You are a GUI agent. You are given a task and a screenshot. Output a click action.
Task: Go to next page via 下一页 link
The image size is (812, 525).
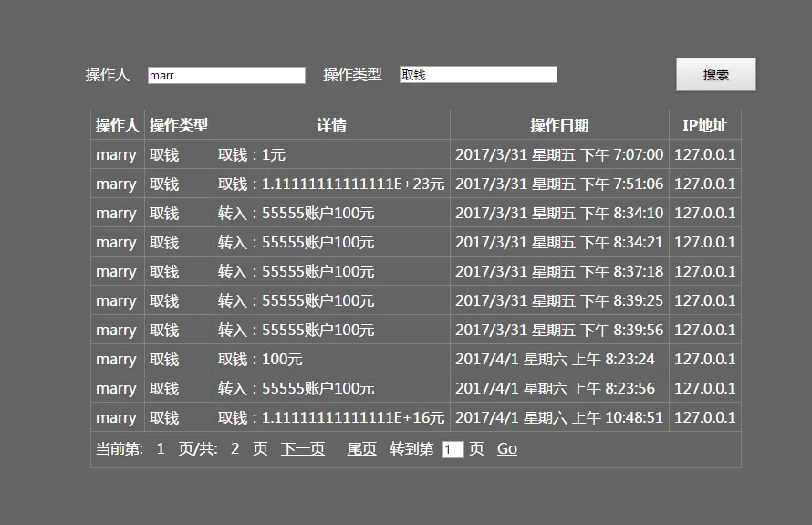(303, 449)
